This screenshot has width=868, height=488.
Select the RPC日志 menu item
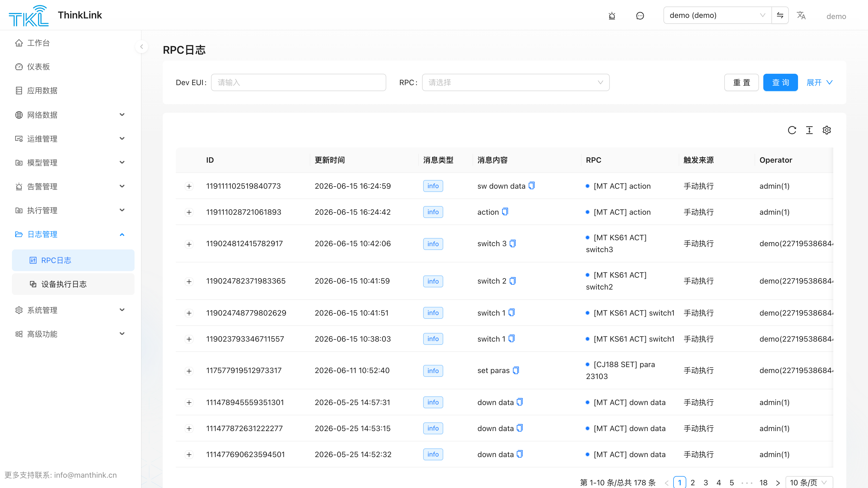(x=73, y=260)
